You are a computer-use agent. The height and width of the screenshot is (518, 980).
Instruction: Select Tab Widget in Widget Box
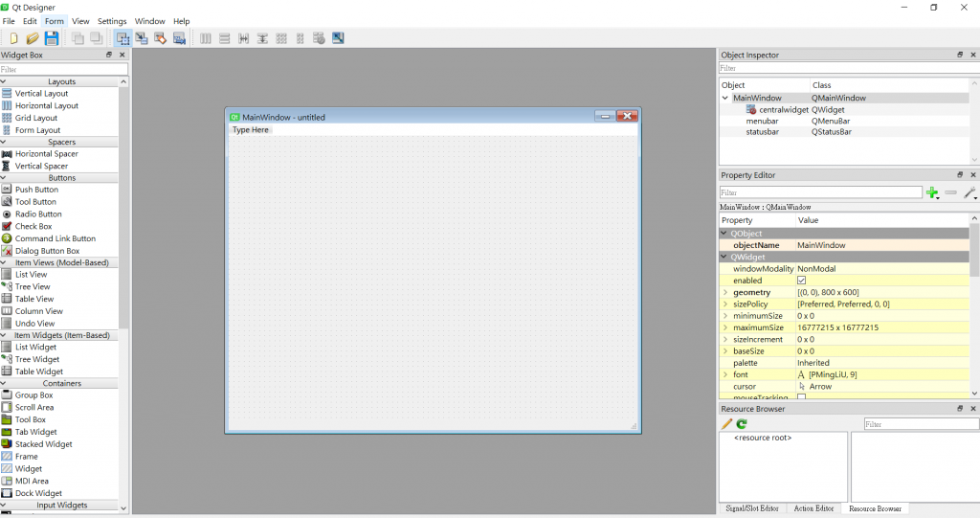coord(35,432)
